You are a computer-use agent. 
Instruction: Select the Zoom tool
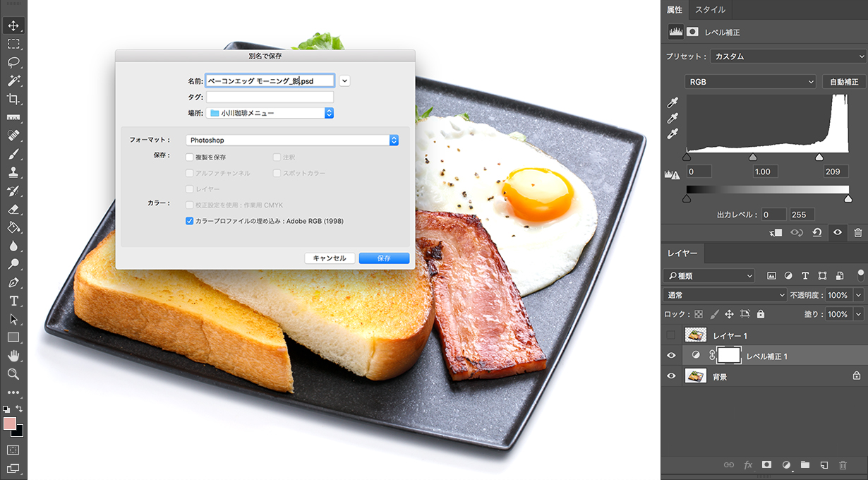click(13, 374)
